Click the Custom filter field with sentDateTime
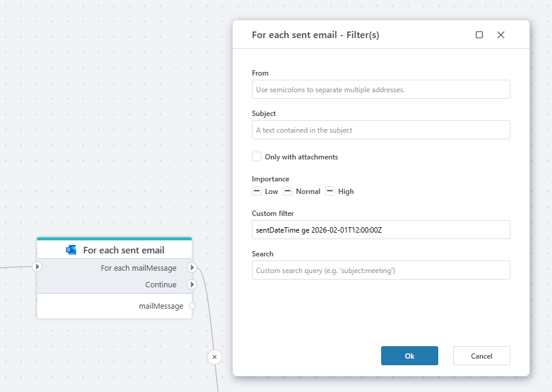The image size is (552, 392). pyautogui.click(x=381, y=230)
